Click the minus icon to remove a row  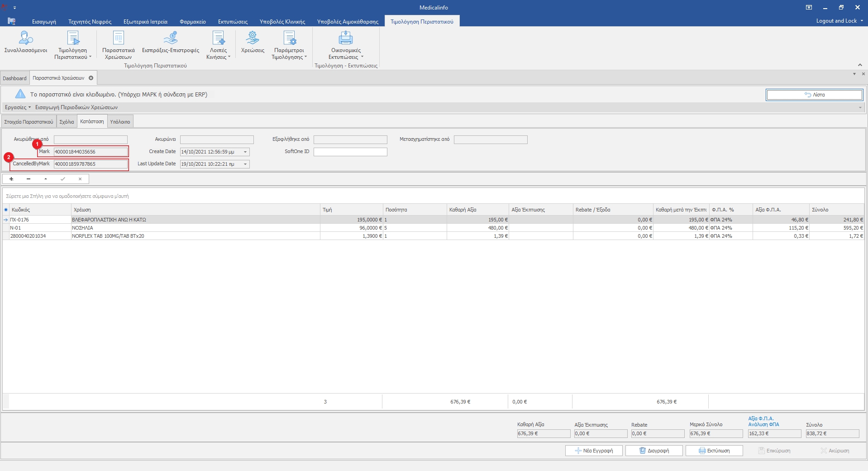coord(29,179)
